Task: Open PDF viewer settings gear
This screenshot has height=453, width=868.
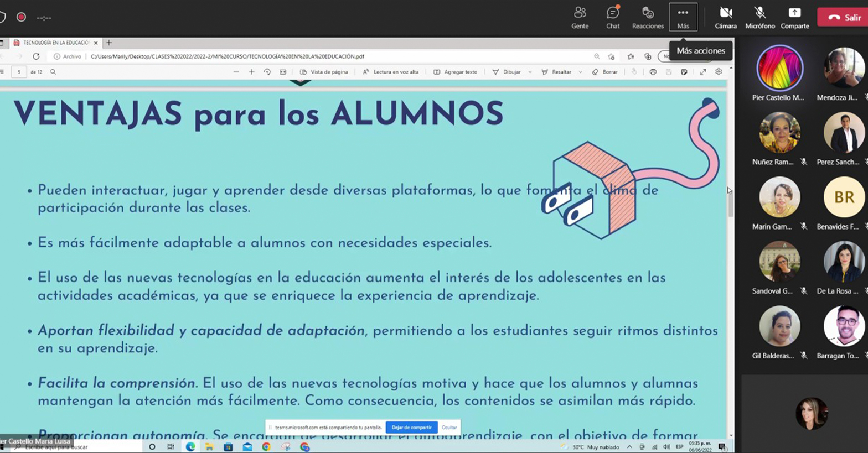Action: [719, 72]
